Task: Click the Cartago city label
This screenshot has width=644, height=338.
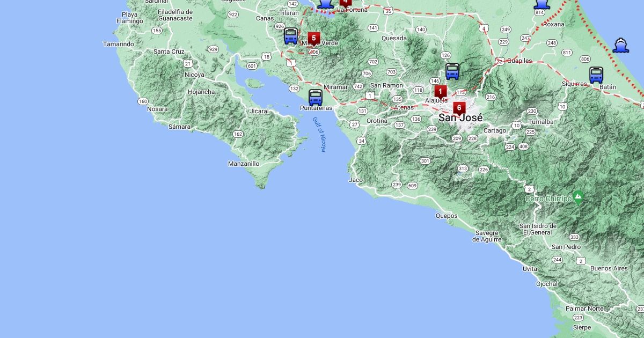Action: click(495, 130)
